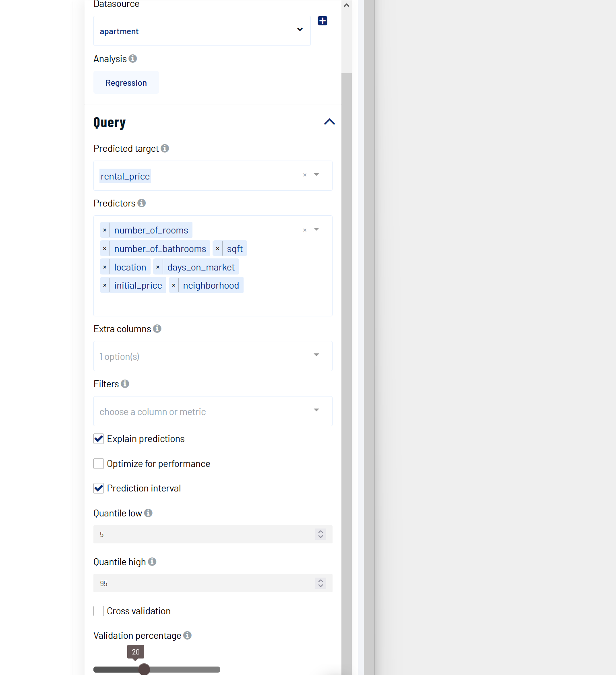616x675 pixels.
Task: Enable Optimize for performance
Action: 99,464
